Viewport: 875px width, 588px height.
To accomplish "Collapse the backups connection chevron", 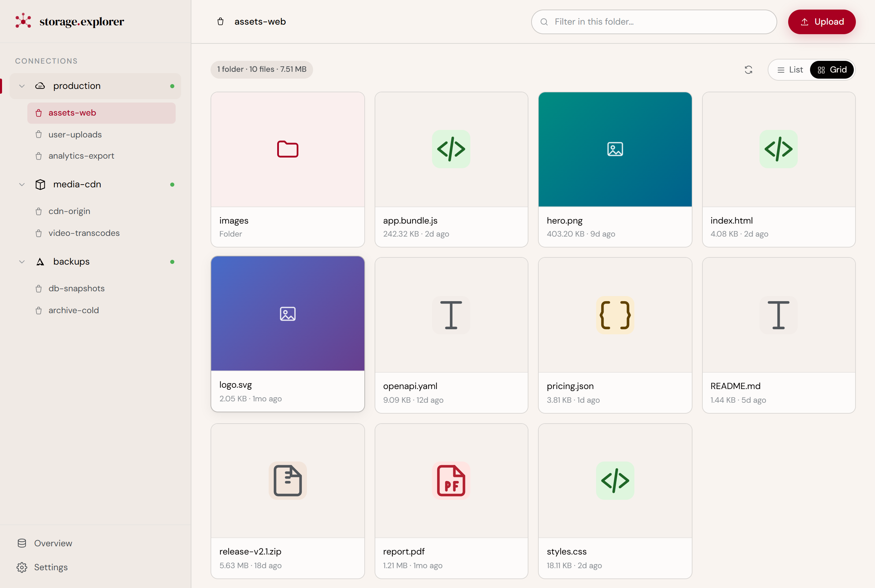I will 22,262.
